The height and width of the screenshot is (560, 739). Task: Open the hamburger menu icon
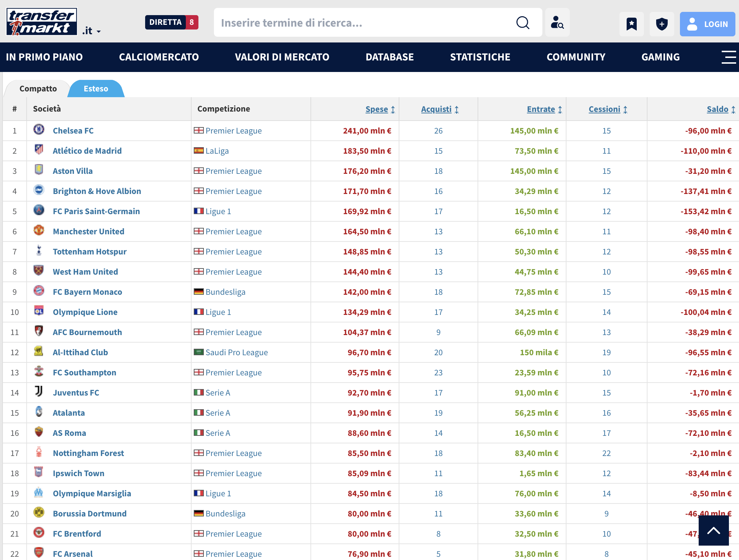[729, 57]
